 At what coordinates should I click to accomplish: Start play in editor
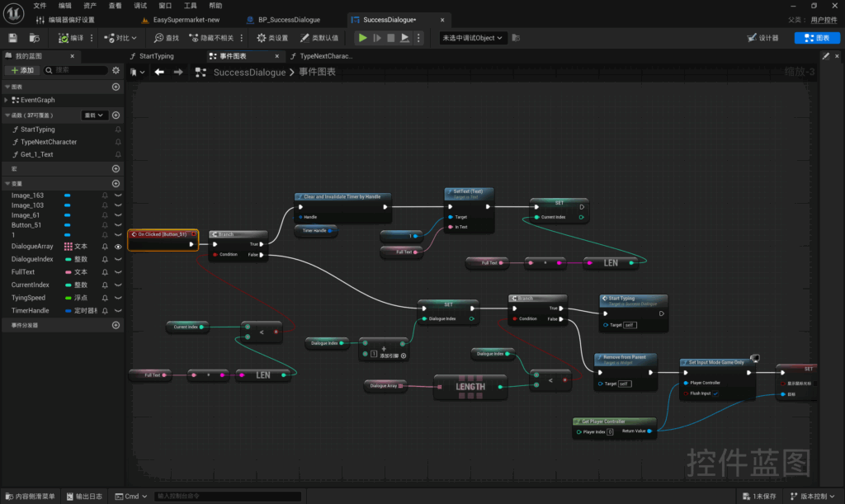(x=363, y=38)
